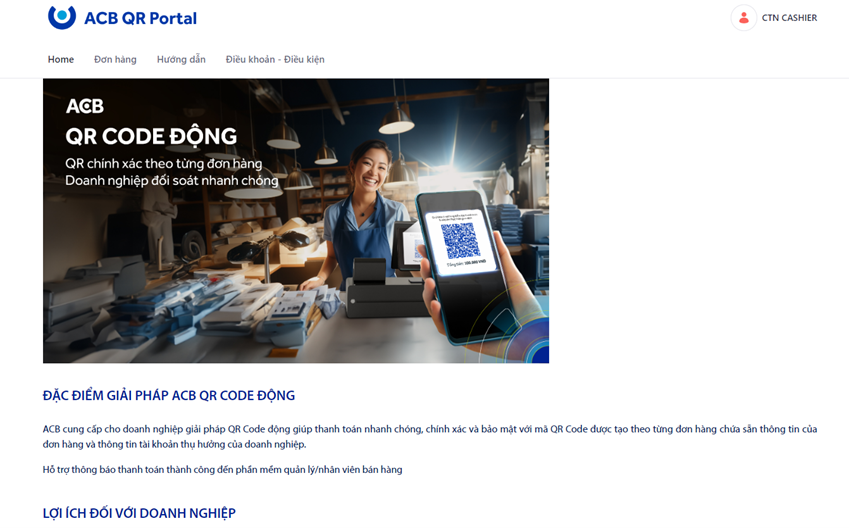Click the ACB QR Portal title

[140, 18]
